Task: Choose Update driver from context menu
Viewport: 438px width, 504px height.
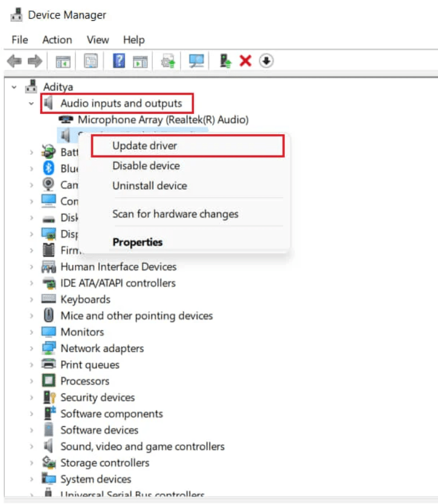Action: 188,146
